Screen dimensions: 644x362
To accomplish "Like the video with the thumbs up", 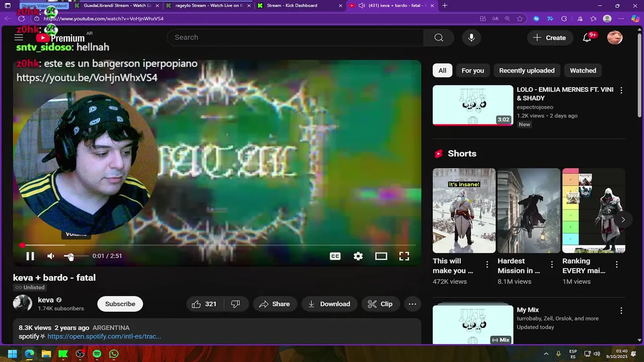I will (204, 304).
